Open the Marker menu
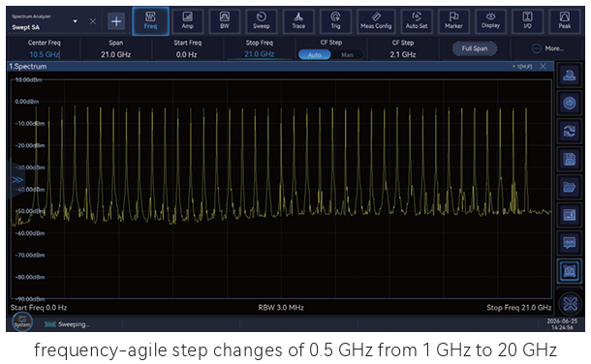 tap(453, 21)
